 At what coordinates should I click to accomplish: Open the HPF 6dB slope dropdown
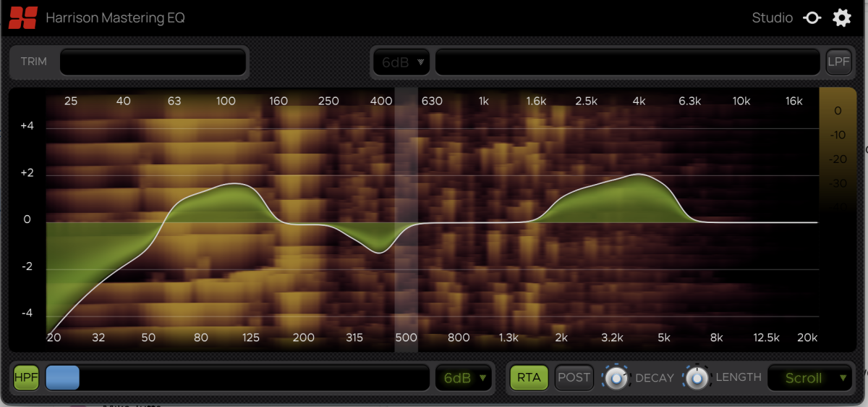click(463, 377)
